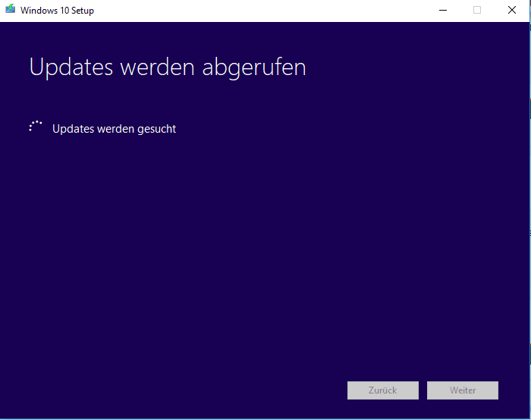Click the spinning progress indicator
Image resolution: width=531 pixels, height=420 pixels.
tap(35, 127)
